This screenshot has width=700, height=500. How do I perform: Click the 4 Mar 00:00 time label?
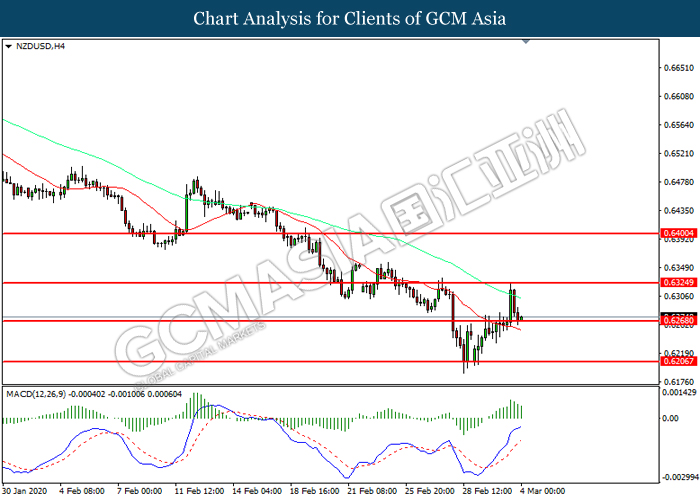tap(542, 491)
